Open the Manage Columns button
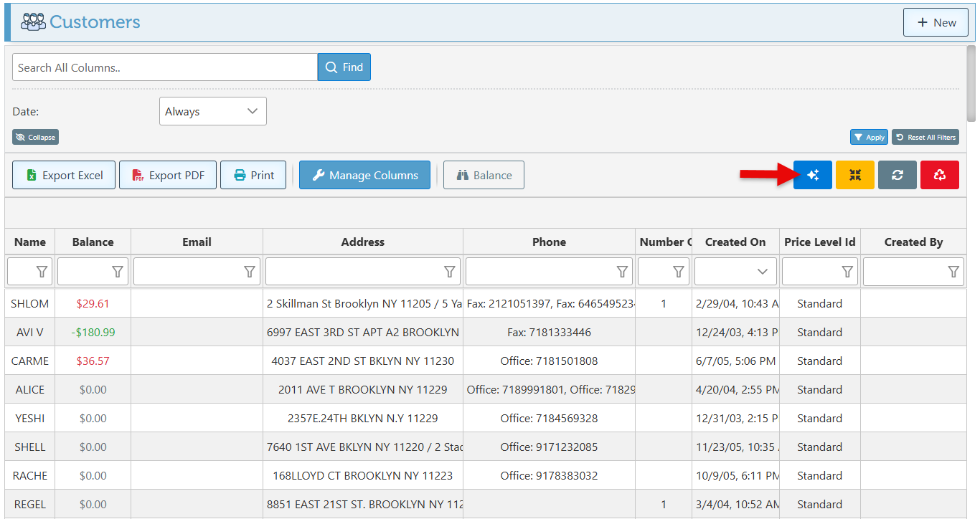 364,175
